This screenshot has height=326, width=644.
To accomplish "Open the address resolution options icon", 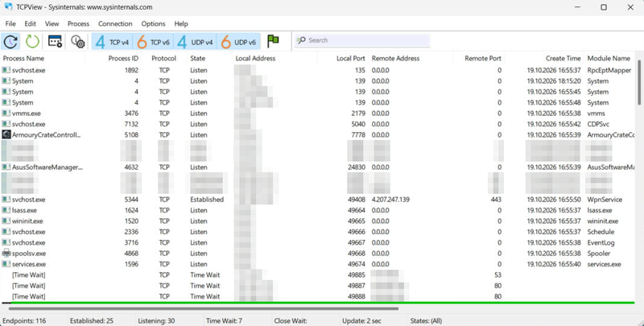I will [55, 41].
